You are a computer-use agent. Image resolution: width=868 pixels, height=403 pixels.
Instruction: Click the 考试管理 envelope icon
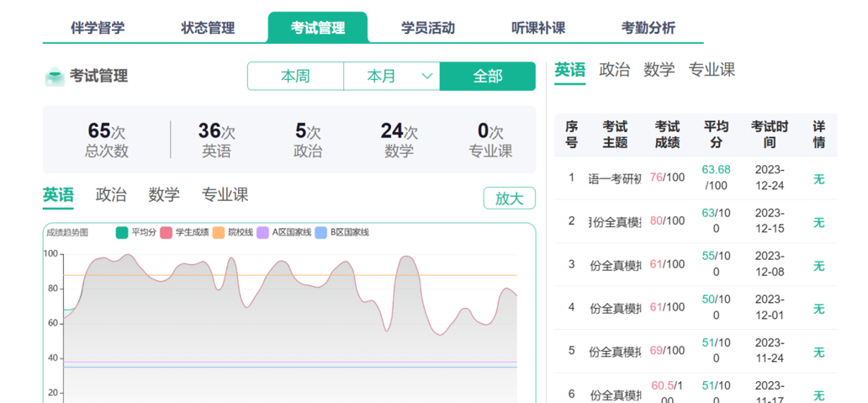[54, 77]
